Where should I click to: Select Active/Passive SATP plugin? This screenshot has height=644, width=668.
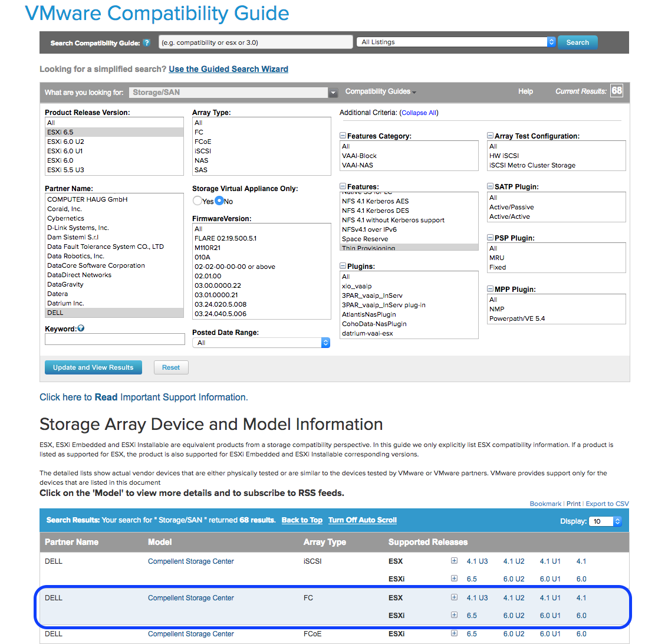(557, 207)
